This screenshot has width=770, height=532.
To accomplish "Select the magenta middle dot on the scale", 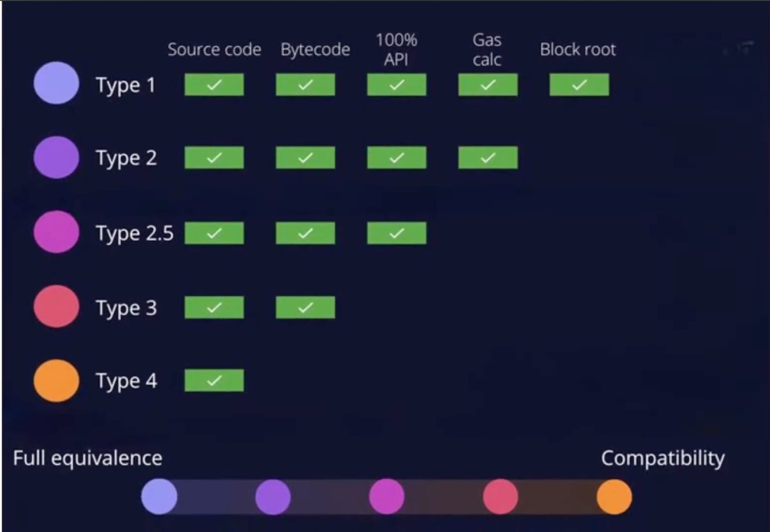I will click(x=386, y=497).
